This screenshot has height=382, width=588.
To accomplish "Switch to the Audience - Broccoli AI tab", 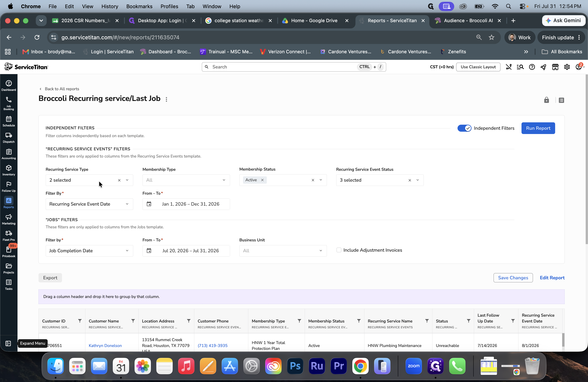I will [468, 20].
